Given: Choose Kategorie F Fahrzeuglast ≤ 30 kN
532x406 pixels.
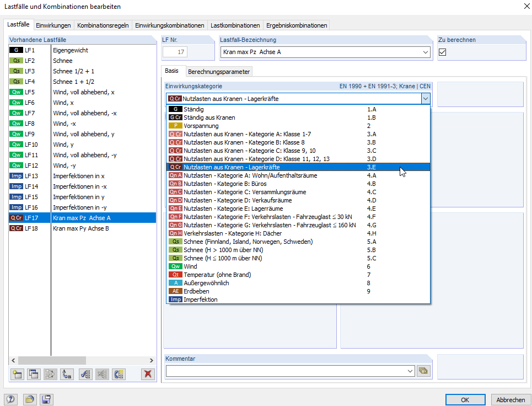Looking at the screenshot, I should point(298,217).
